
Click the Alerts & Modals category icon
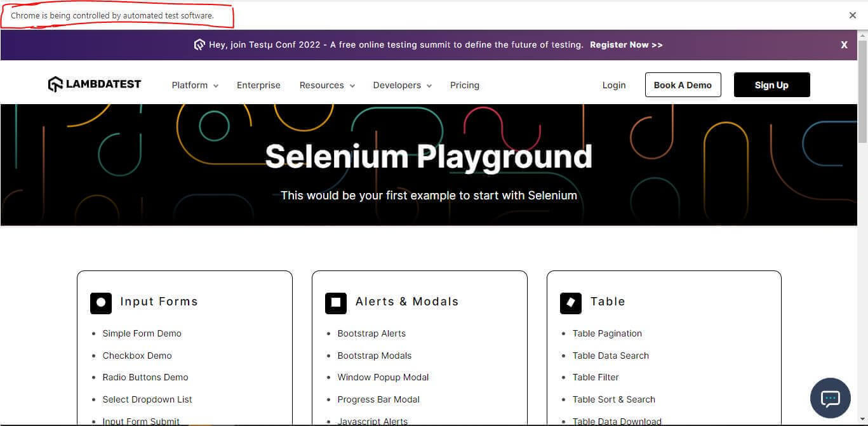coord(335,303)
